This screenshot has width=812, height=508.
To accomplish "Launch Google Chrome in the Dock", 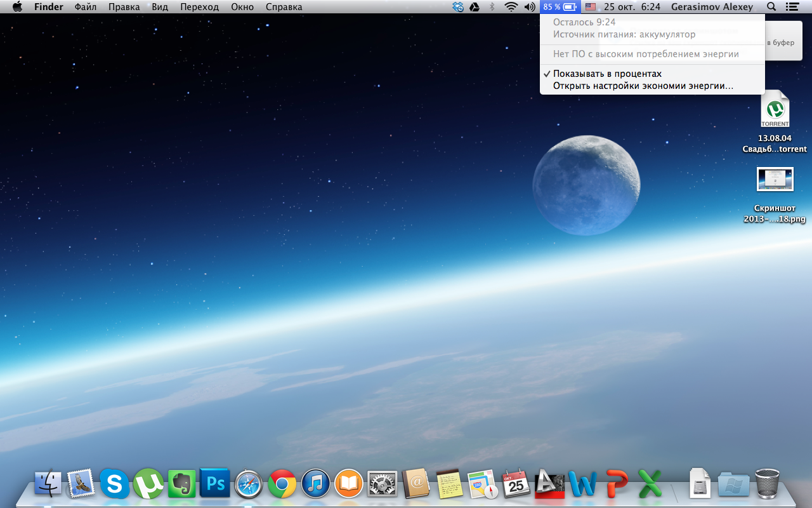I will pos(282,485).
